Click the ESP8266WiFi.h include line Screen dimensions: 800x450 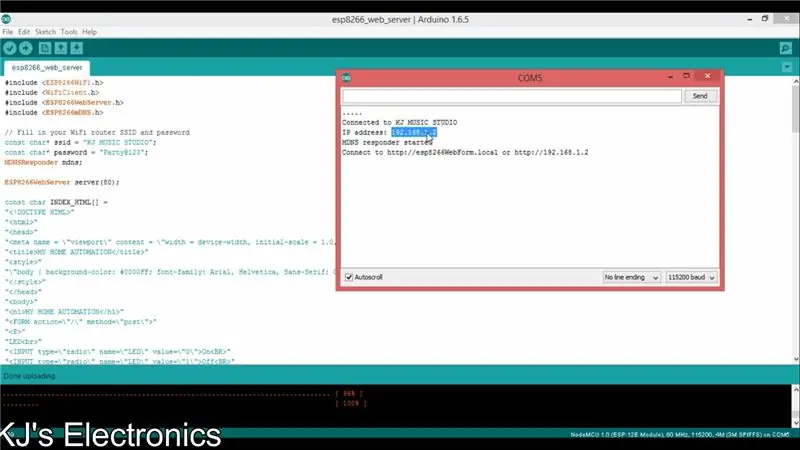pos(54,83)
